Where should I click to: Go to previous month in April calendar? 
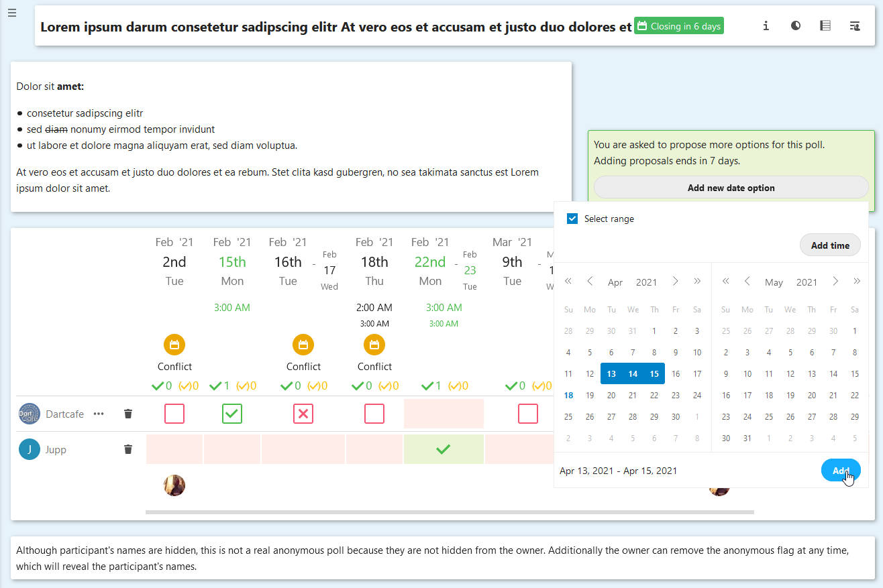coord(590,281)
